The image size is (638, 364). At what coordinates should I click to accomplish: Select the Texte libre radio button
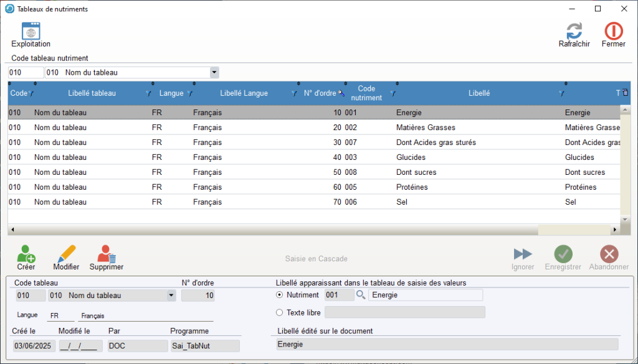(x=279, y=312)
